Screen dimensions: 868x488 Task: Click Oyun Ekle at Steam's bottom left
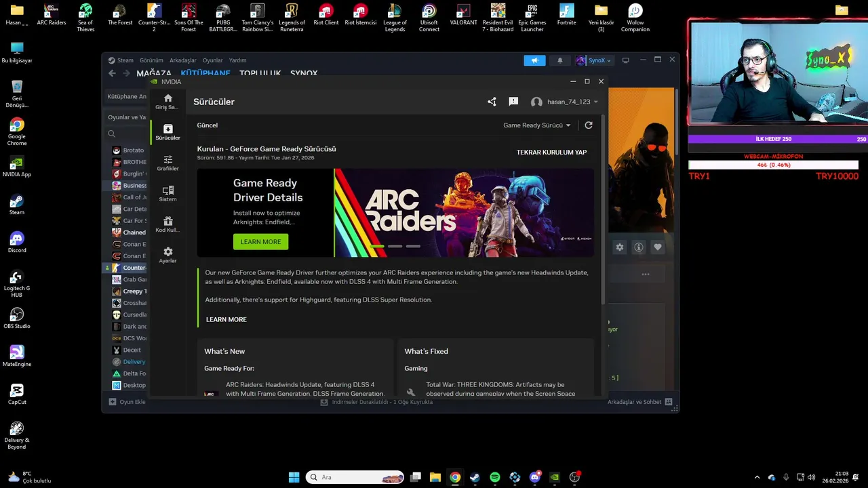(127, 402)
